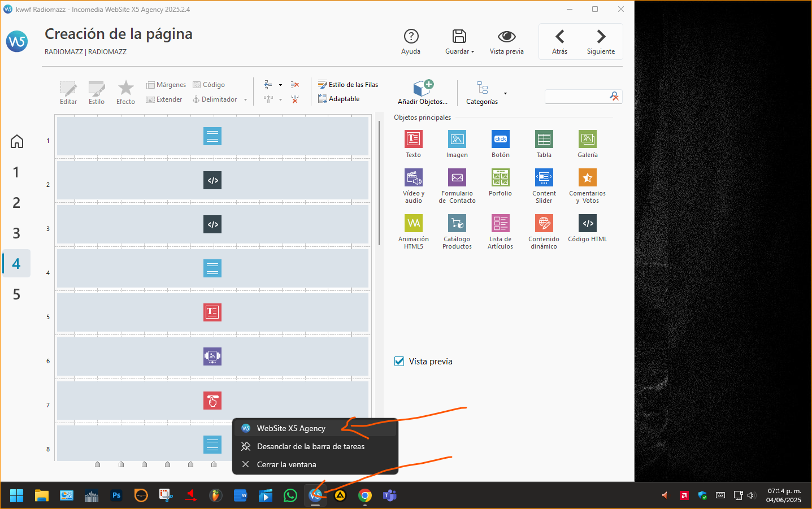Screen dimensions: 812x509
Task: Open the Delimitador dropdown arrow
Action: point(245,99)
